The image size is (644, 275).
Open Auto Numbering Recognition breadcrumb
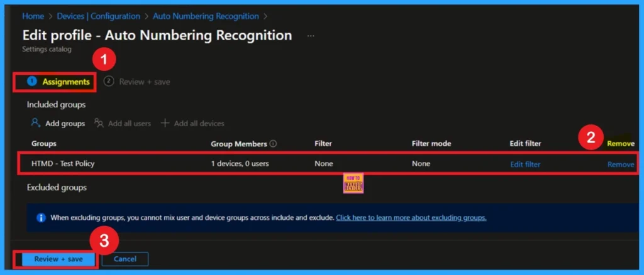[206, 16]
